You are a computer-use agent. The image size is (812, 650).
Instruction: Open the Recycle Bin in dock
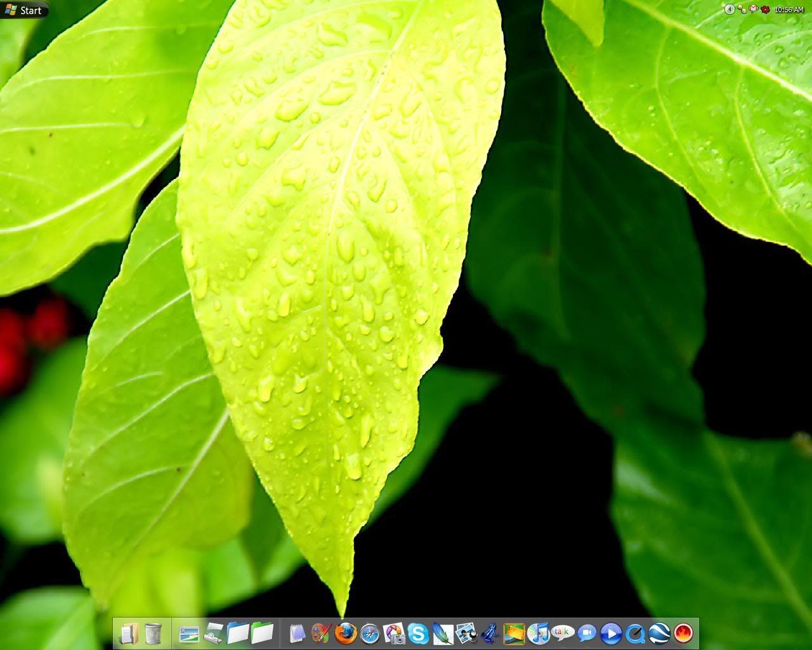[153, 633]
